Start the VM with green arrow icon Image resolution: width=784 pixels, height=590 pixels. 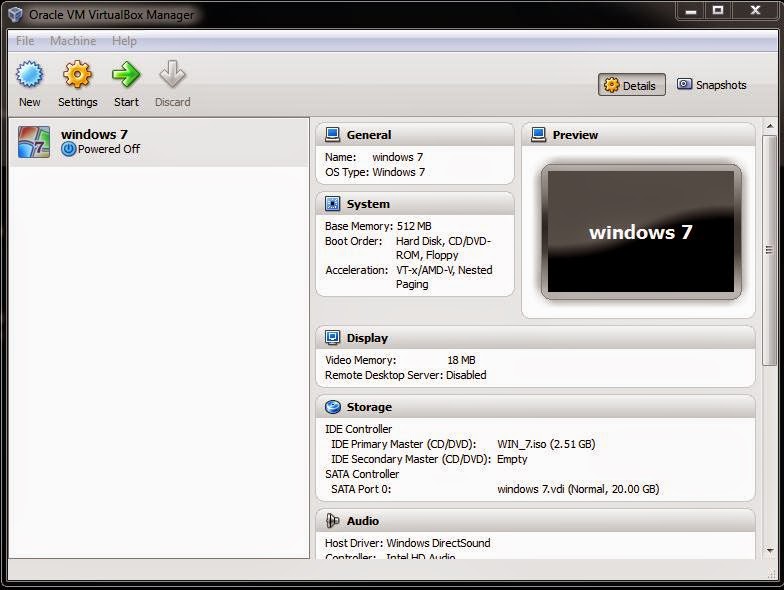[126, 74]
